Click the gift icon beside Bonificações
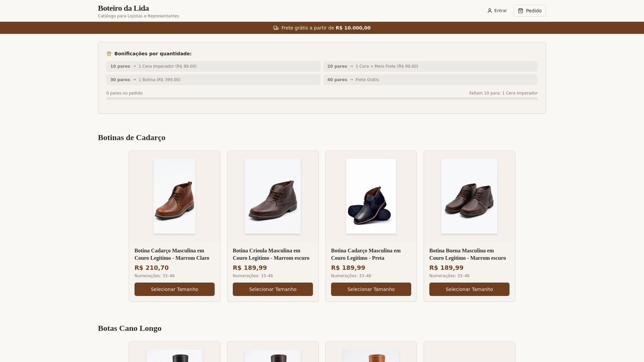 109,54
